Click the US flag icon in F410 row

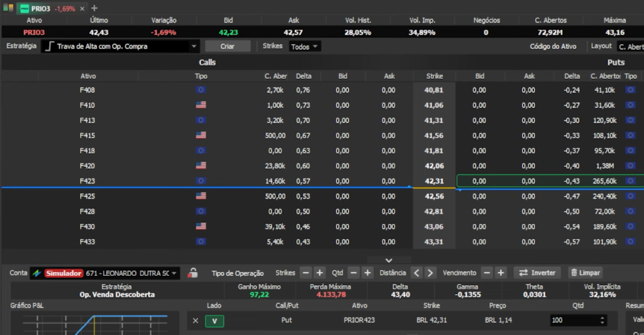point(201,105)
